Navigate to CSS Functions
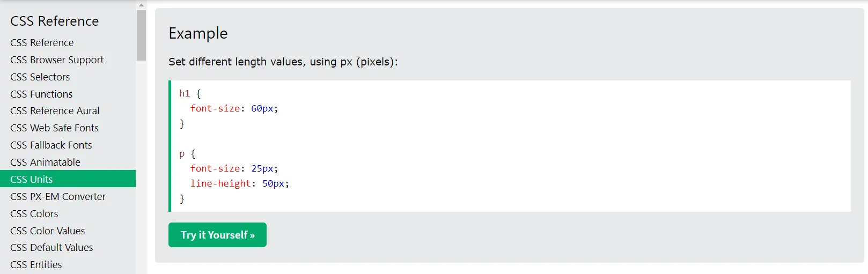Screen dimensions: 868x274 (x=41, y=94)
